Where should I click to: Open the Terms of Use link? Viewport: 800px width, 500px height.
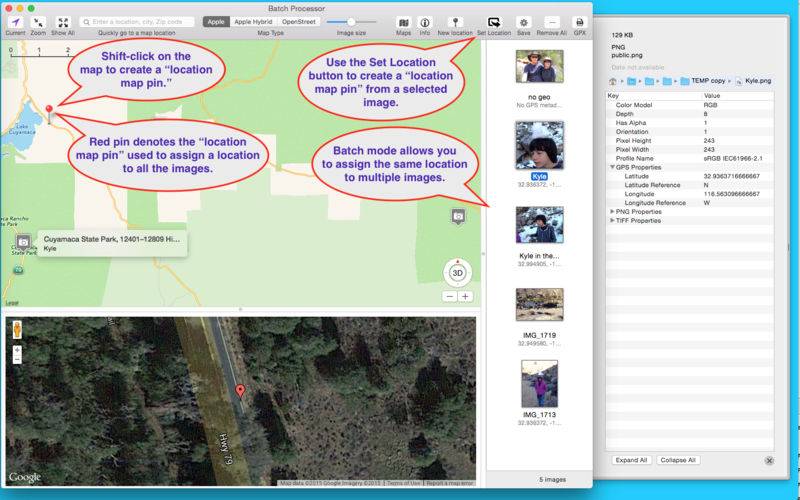point(404,483)
